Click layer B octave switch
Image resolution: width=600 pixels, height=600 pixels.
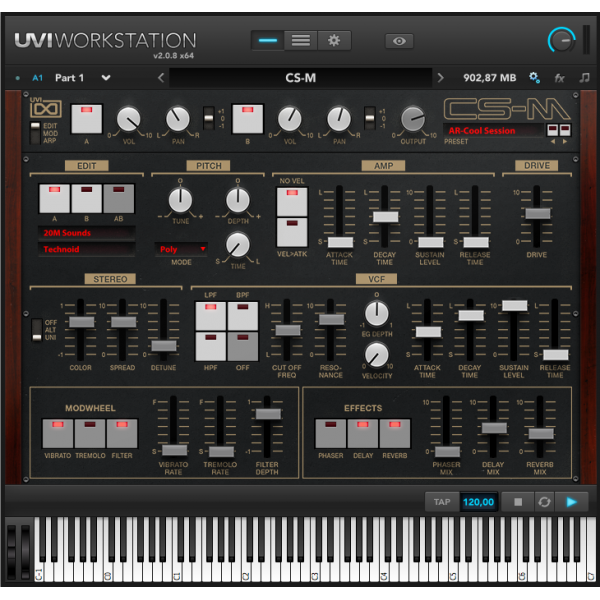(x=370, y=118)
